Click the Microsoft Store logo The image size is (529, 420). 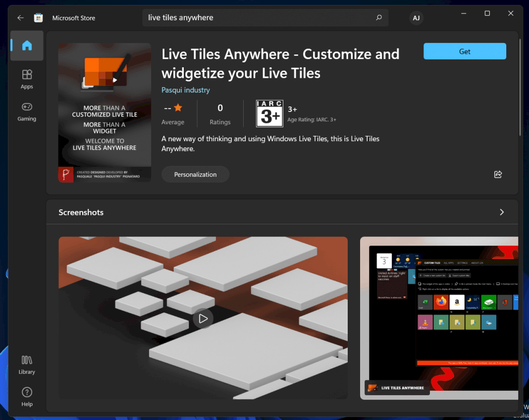click(x=38, y=17)
